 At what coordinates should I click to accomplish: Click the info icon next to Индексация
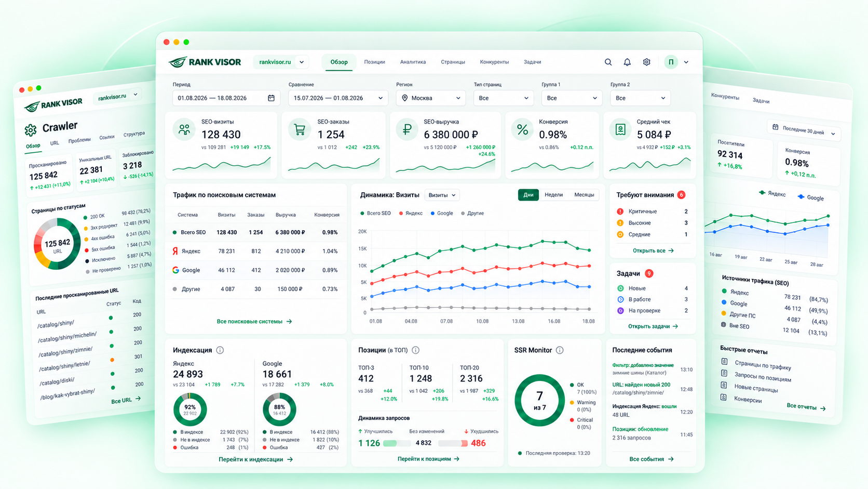click(220, 350)
